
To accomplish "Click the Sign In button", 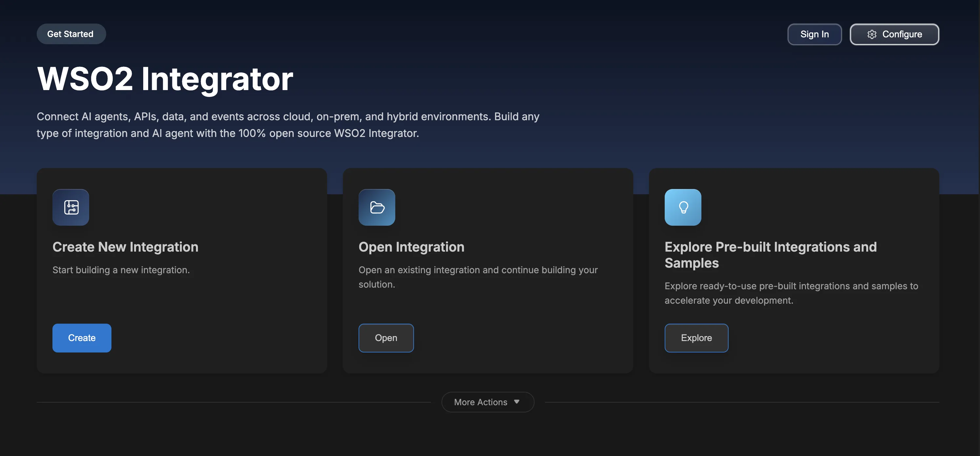I will [814, 34].
